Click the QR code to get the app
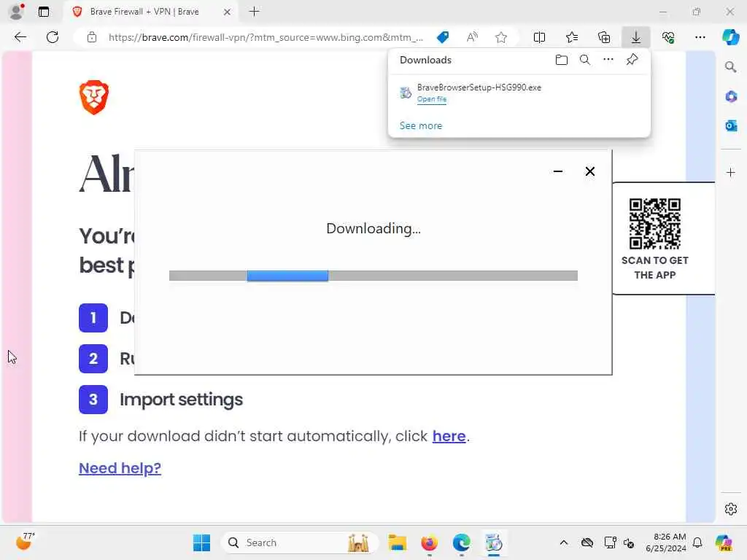The height and width of the screenshot is (560, 747). pyautogui.click(x=654, y=223)
